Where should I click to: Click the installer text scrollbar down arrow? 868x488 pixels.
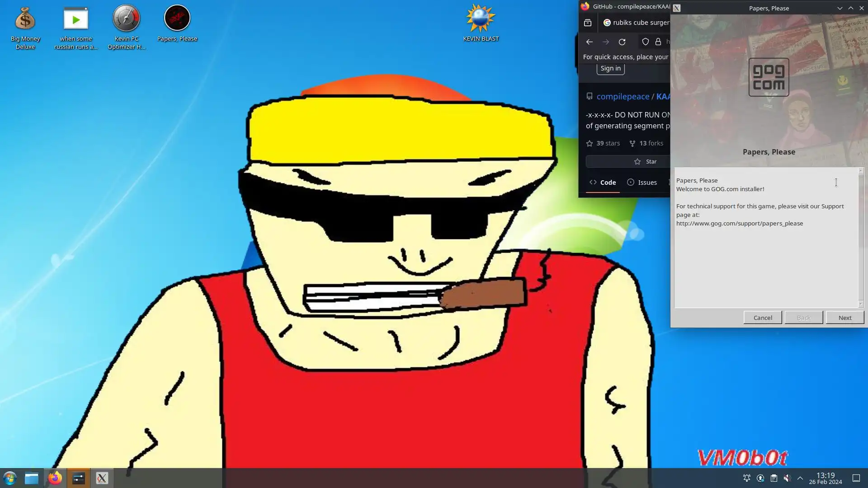(861, 304)
